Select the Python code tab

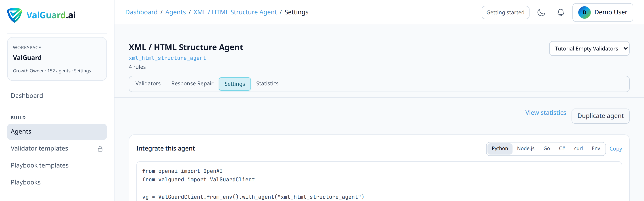[500, 149]
